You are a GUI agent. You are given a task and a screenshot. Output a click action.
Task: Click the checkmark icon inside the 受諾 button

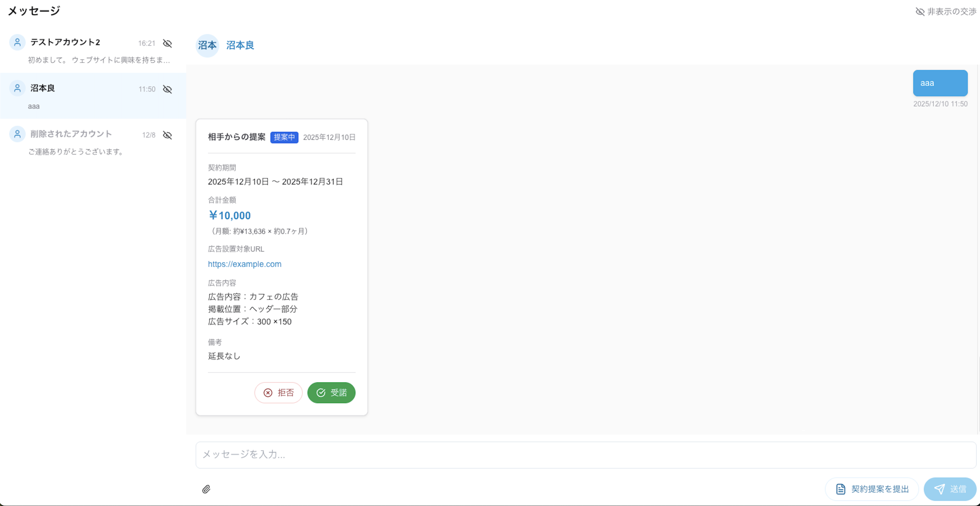321,393
